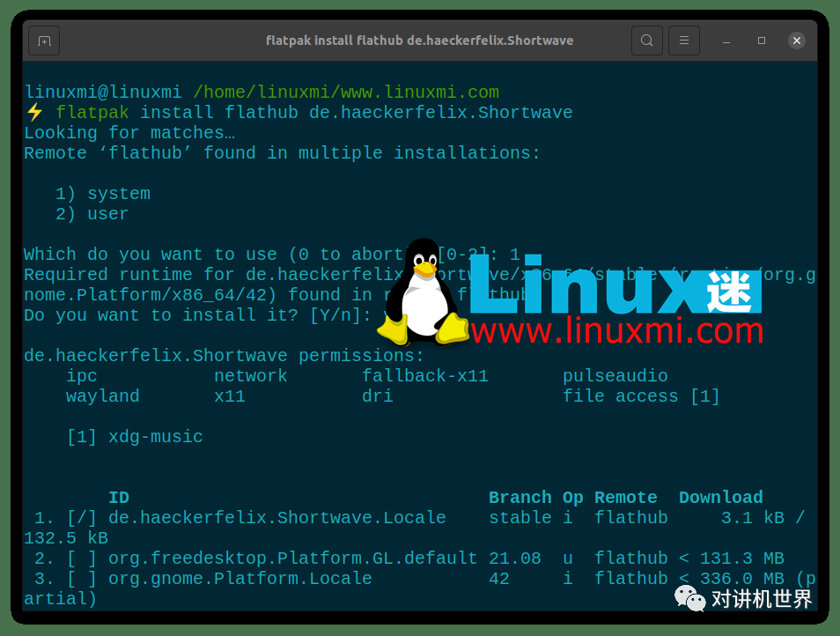Click the 'Remote' column header
The image size is (840, 636).
pos(626,498)
